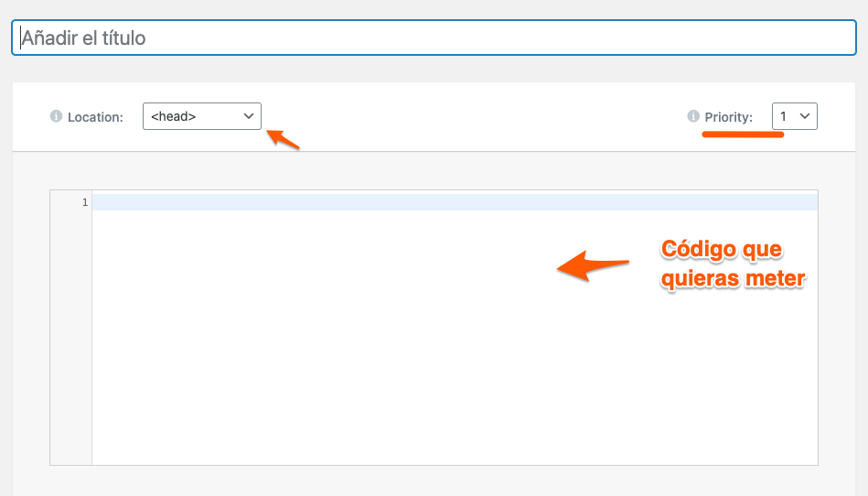Click the chevron of the Location select
This screenshot has height=496, width=868.
(249, 116)
